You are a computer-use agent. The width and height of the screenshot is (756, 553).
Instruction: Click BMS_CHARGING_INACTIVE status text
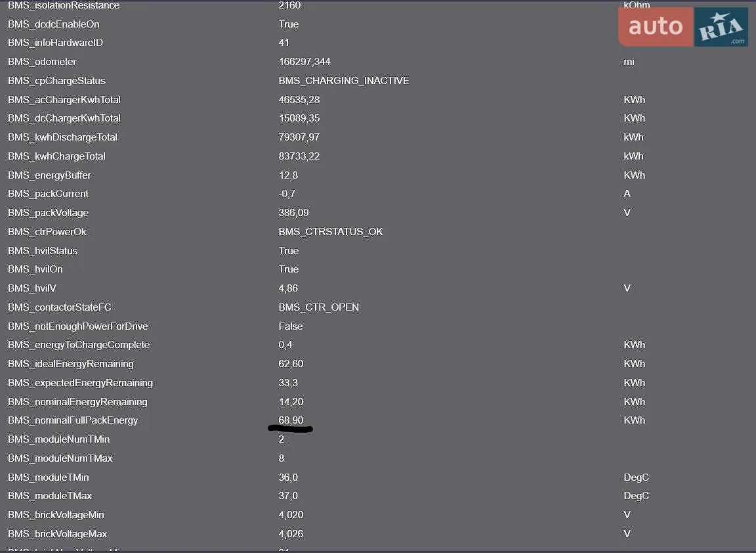[344, 81]
